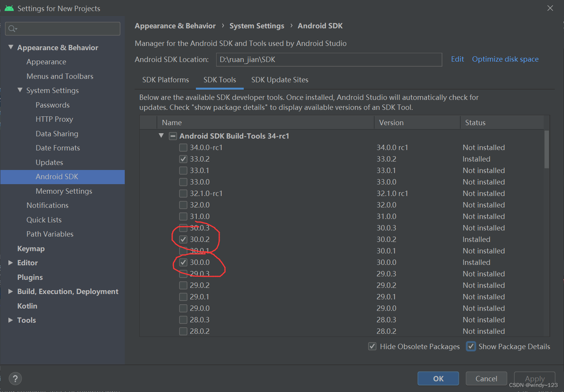
Task: Click the help question mark icon
Action: tap(15, 379)
